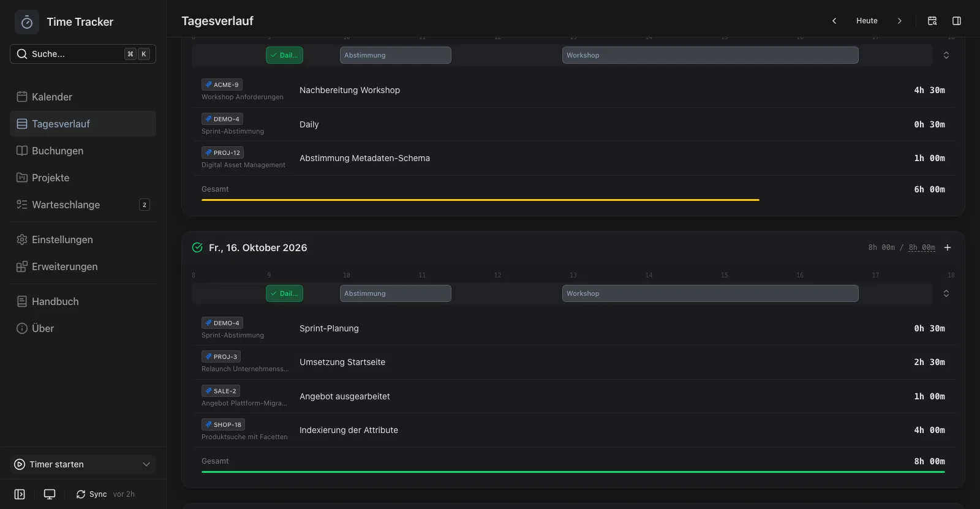Open Einstellungen from the sidebar

tap(83, 239)
